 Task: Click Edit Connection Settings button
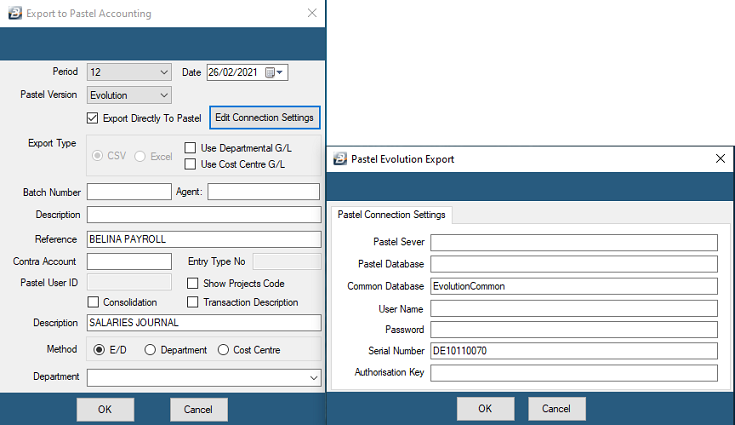click(264, 118)
